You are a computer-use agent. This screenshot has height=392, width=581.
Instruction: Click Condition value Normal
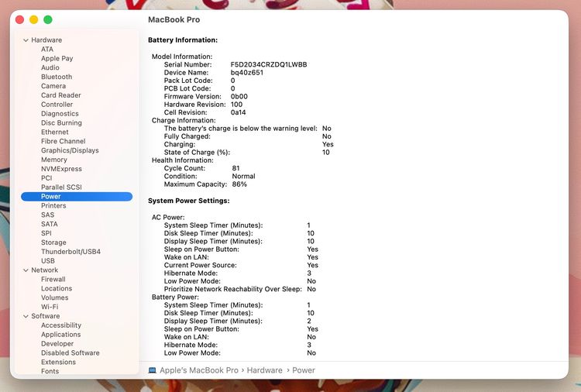(x=243, y=177)
